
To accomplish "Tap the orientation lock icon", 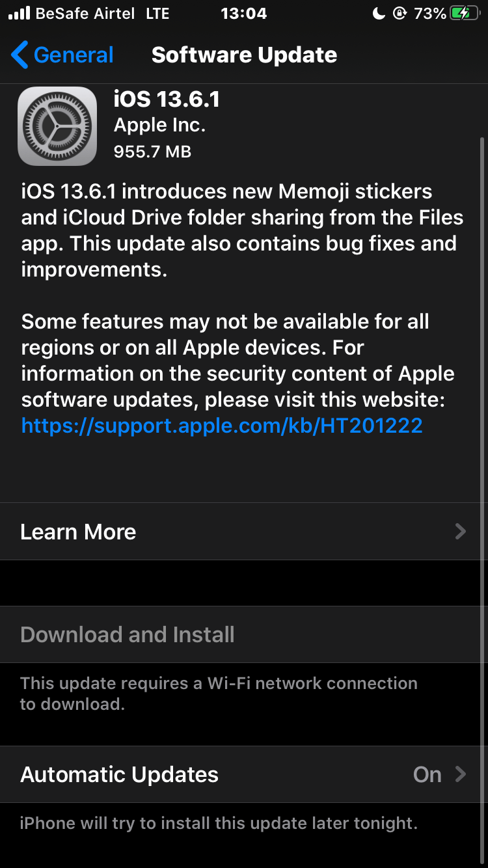I will [x=400, y=13].
